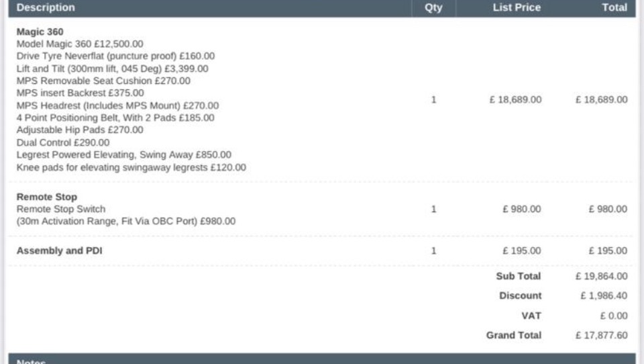Select the Magic 360 item title

pyautogui.click(x=40, y=32)
